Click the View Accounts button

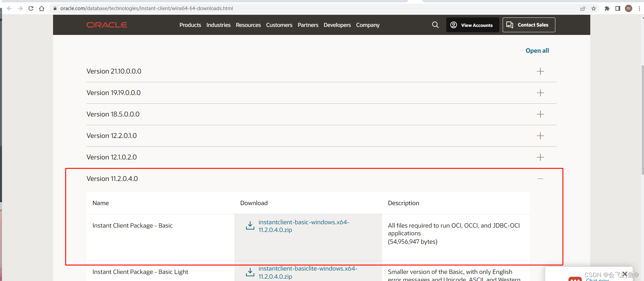(x=472, y=25)
